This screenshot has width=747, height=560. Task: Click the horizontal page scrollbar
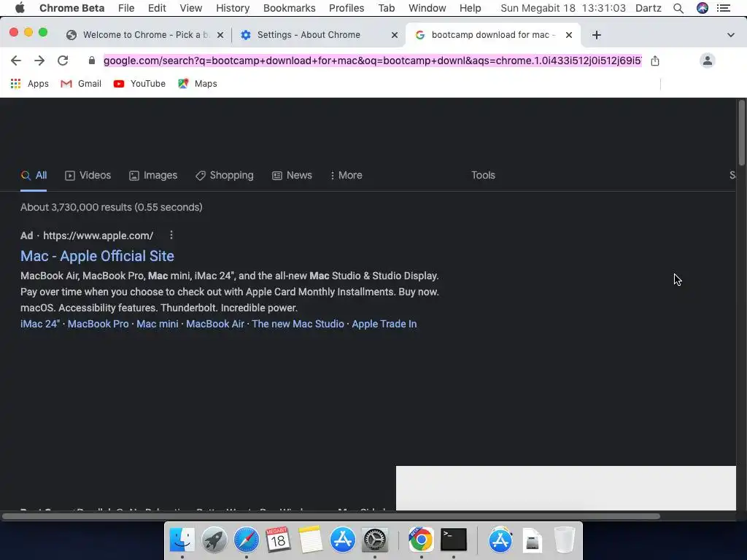click(x=331, y=516)
